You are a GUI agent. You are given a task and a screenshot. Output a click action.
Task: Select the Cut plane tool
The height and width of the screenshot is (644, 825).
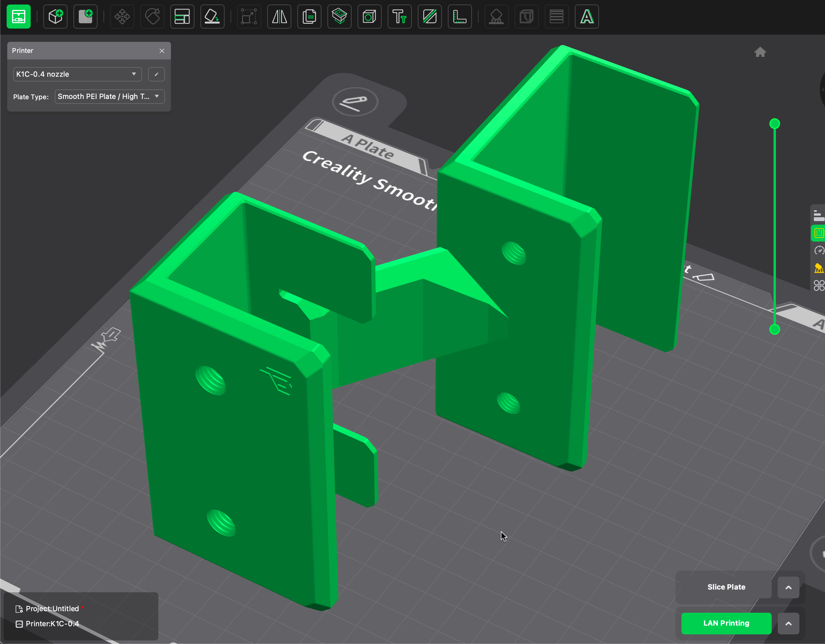430,17
